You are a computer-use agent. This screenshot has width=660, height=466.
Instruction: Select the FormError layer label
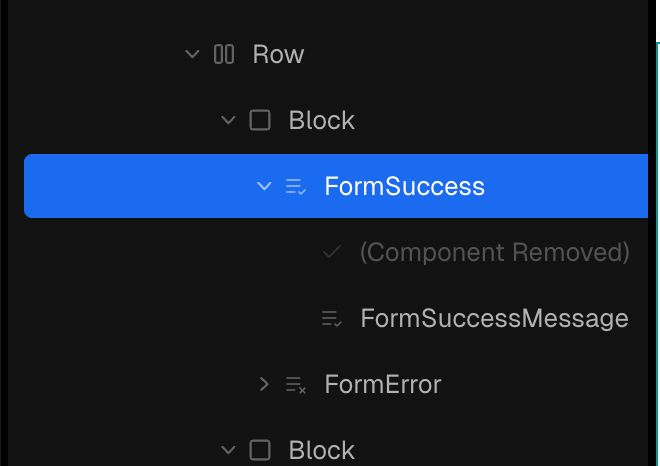click(x=383, y=384)
